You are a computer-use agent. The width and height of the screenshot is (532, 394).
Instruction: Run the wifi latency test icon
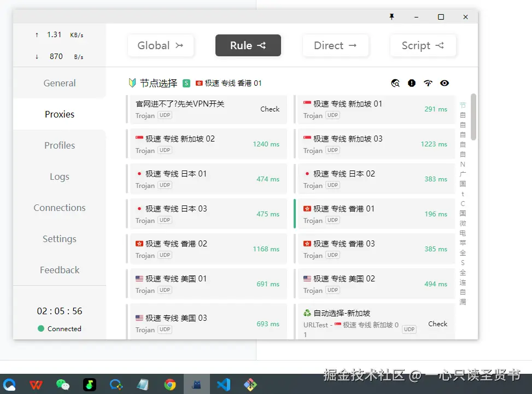click(x=428, y=83)
